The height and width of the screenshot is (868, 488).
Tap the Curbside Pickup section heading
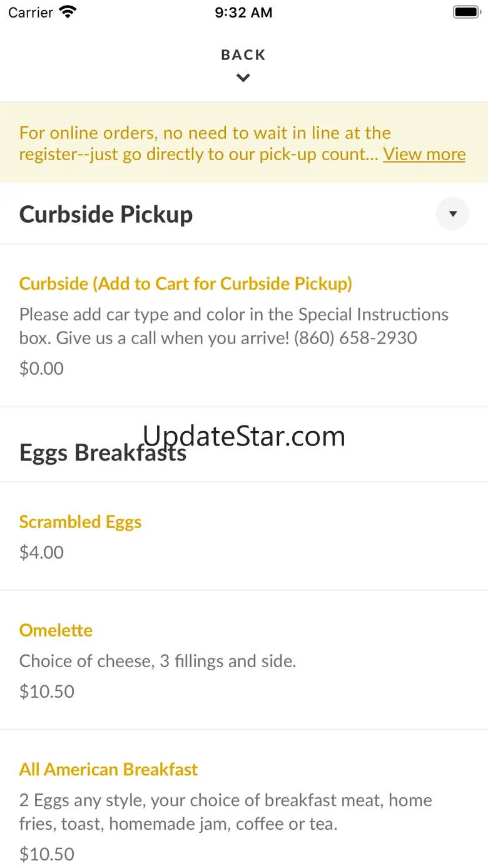pyautogui.click(x=106, y=214)
